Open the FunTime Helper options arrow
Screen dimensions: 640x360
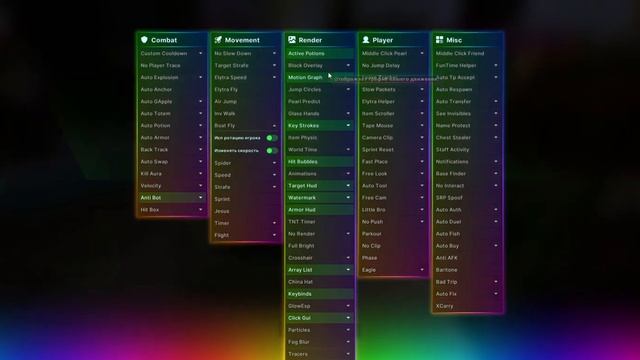coord(496,65)
